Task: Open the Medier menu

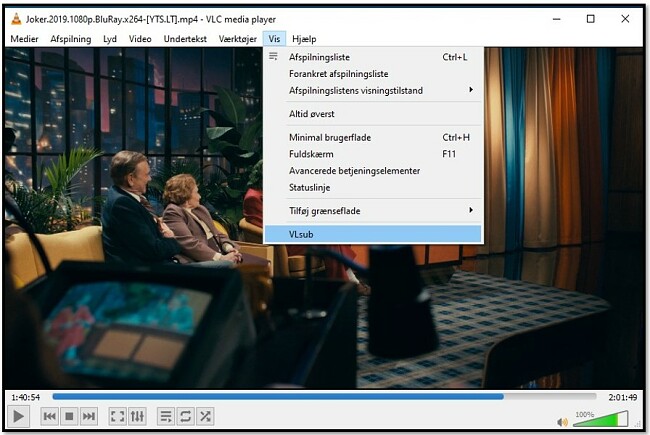Action: coord(24,39)
